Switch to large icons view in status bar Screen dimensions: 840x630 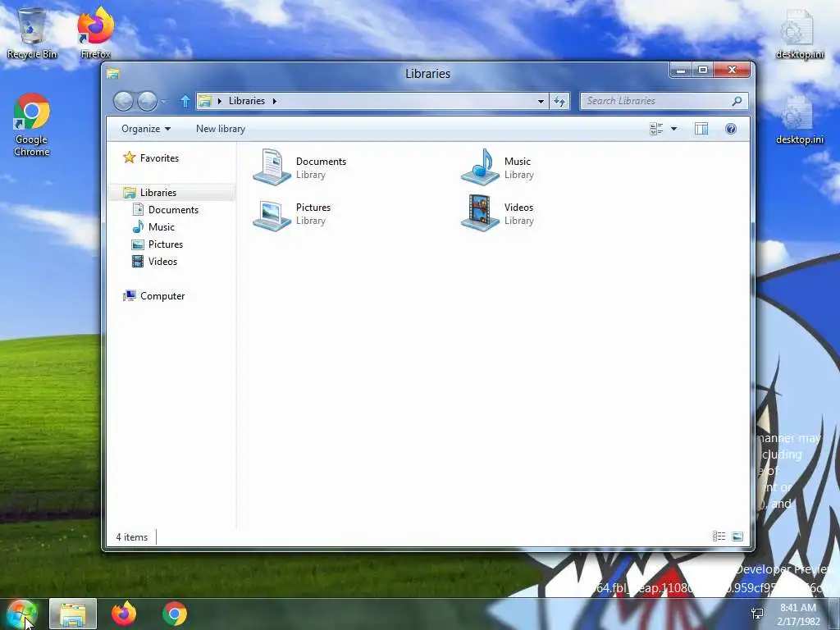[x=737, y=536]
